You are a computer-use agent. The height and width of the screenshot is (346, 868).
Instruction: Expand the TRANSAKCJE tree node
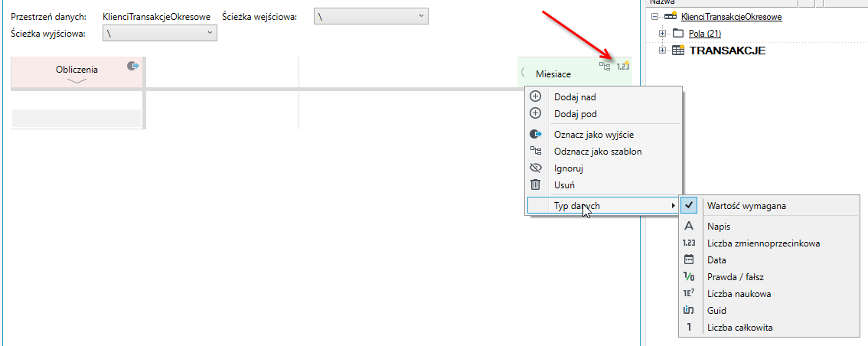click(x=663, y=51)
